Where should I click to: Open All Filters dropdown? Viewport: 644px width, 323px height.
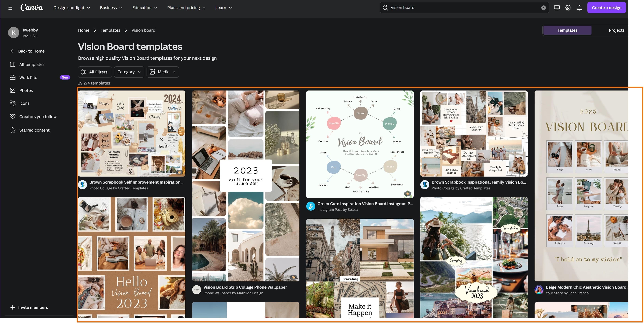click(x=94, y=72)
